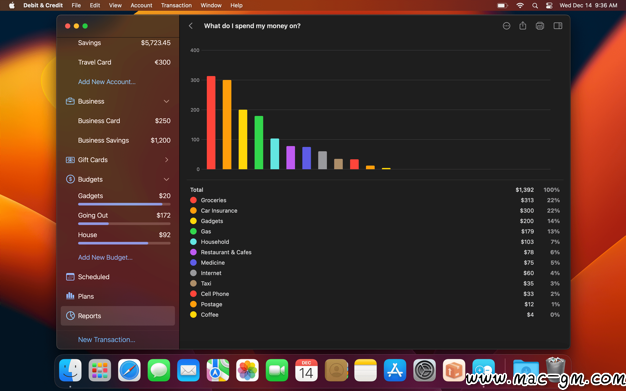Go back using the chevron beside report title
Screen dimensions: 626x391
pos(191,26)
